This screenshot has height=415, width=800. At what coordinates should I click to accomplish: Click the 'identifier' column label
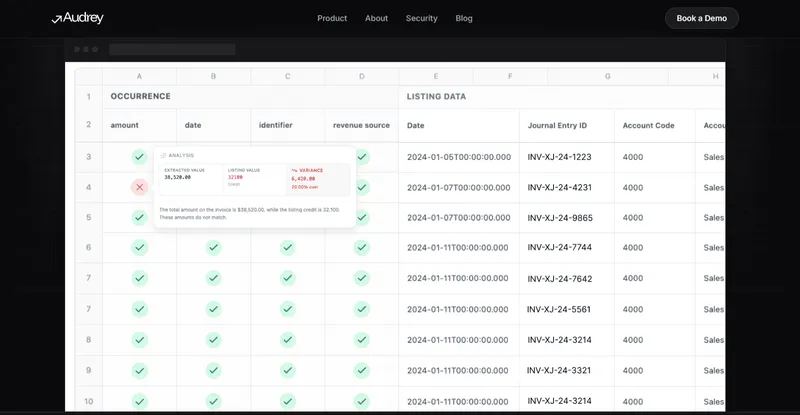[276, 125]
